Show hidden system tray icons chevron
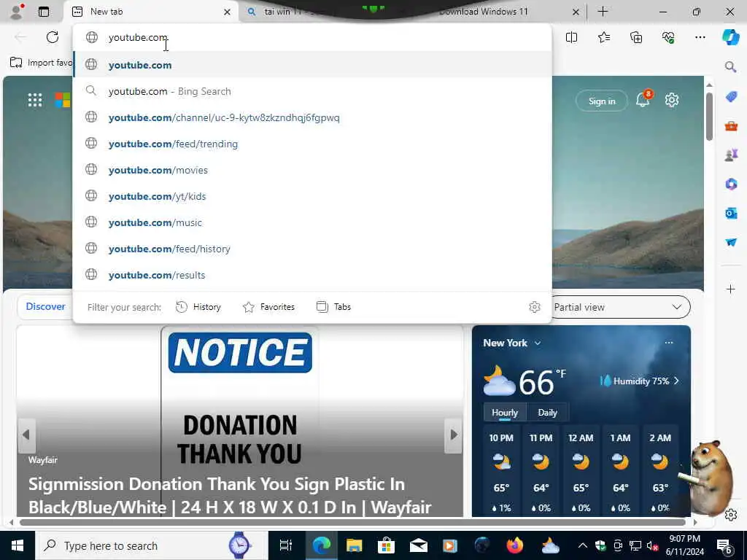This screenshot has width=747, height=560. [582, 545]
